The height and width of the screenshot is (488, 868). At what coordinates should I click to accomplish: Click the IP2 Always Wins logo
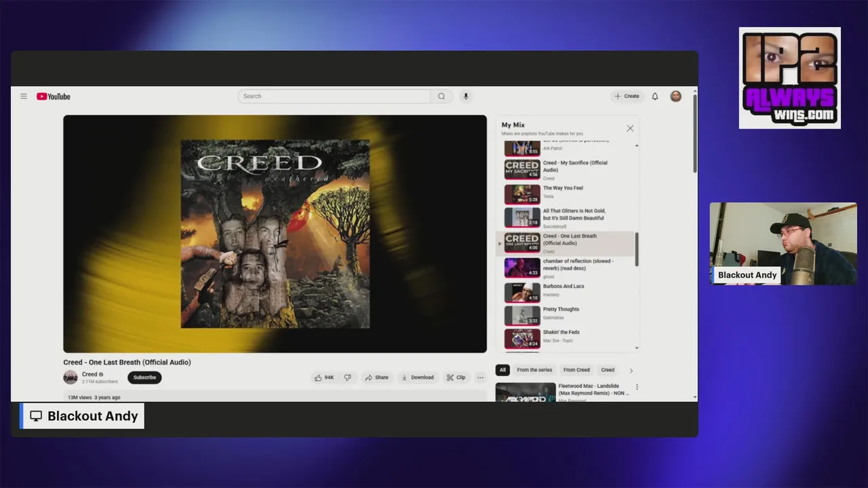(789, 78)
